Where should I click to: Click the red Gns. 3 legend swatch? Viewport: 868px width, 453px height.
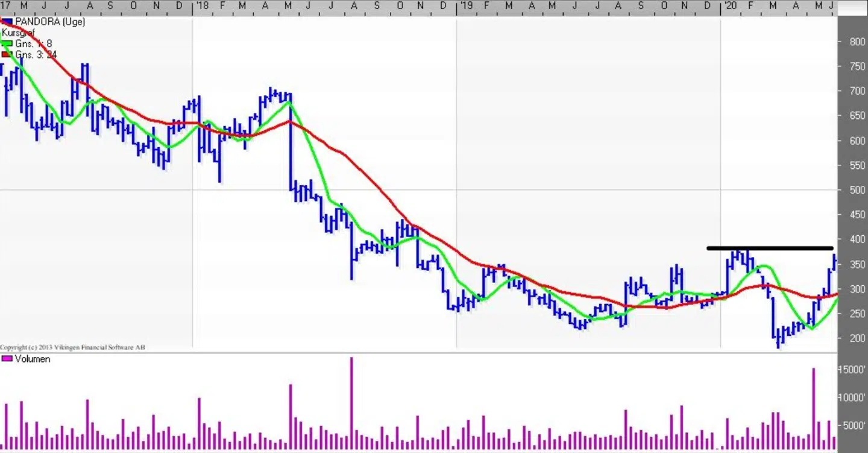(x=7, y=54)
